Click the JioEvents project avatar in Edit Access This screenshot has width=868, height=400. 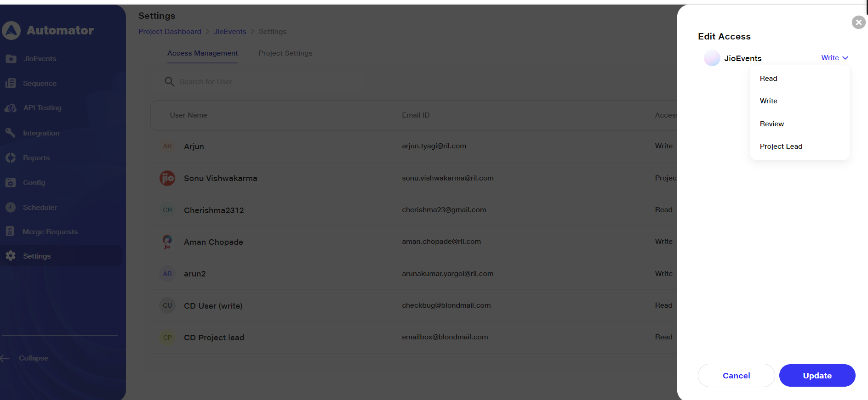(x=712, y=58)
